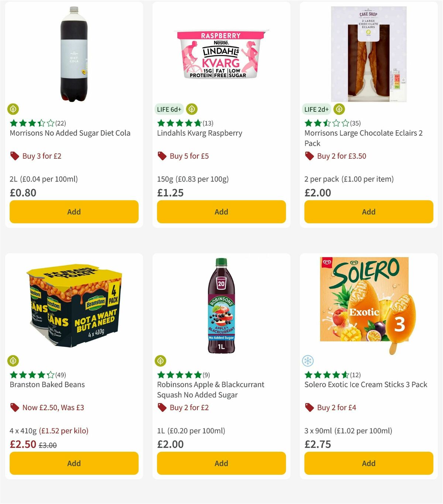Open the LIFE 6d+ badge on Lindahls Kvarg

click(169, 109)
